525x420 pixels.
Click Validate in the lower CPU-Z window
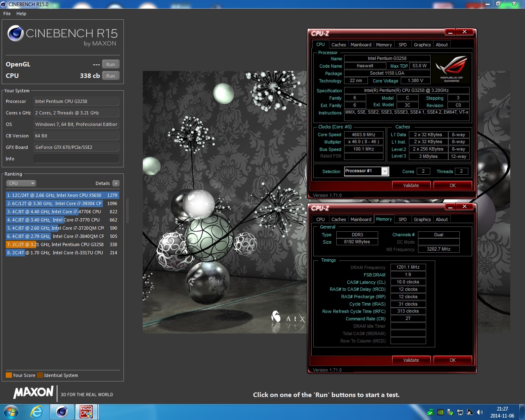point(411,360)
